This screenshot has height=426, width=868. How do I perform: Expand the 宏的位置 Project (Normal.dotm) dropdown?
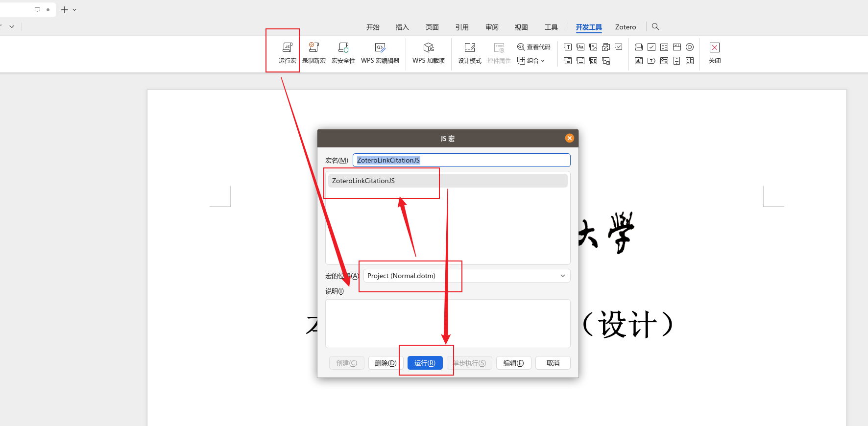[x=563, y=276]
